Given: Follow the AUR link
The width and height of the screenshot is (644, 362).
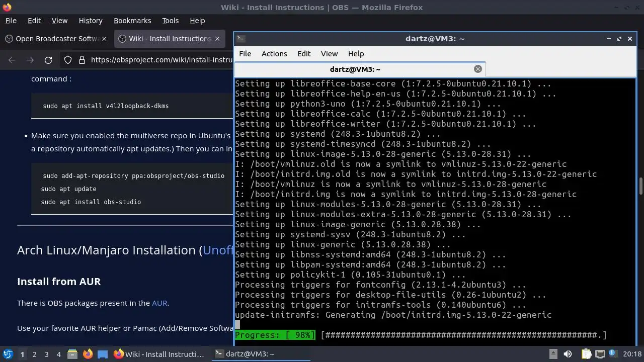Looking at the screenshot, I should pos(159,303).
